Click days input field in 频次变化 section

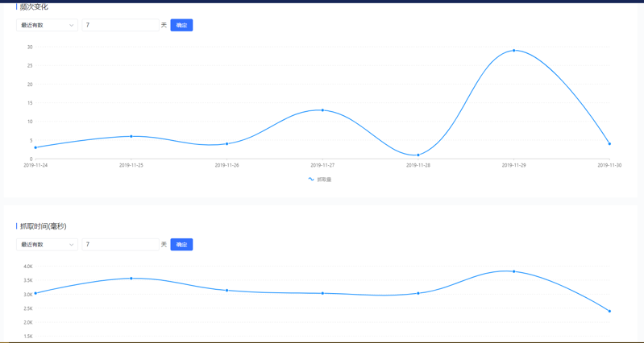(119, 25)
